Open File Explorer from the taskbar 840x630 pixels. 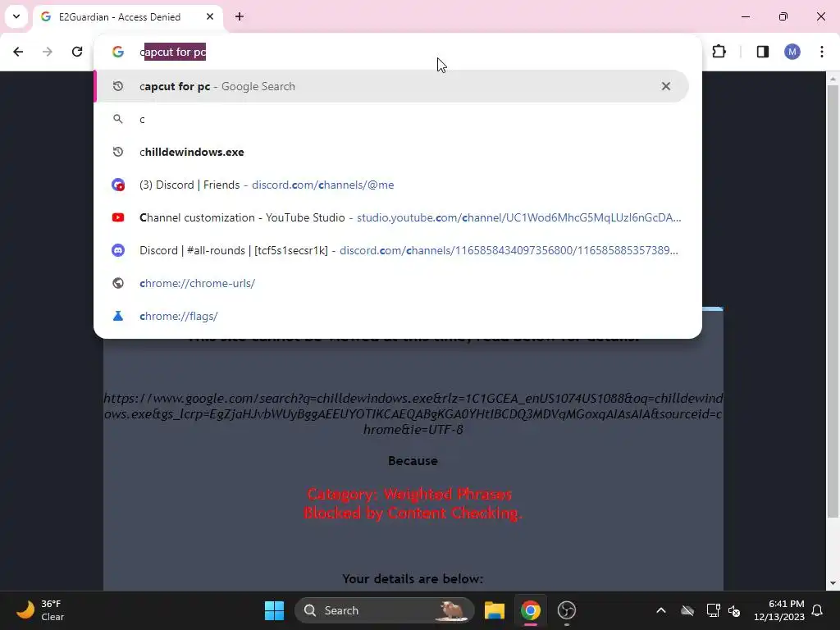pyautogui.click(x=495, y=610)
